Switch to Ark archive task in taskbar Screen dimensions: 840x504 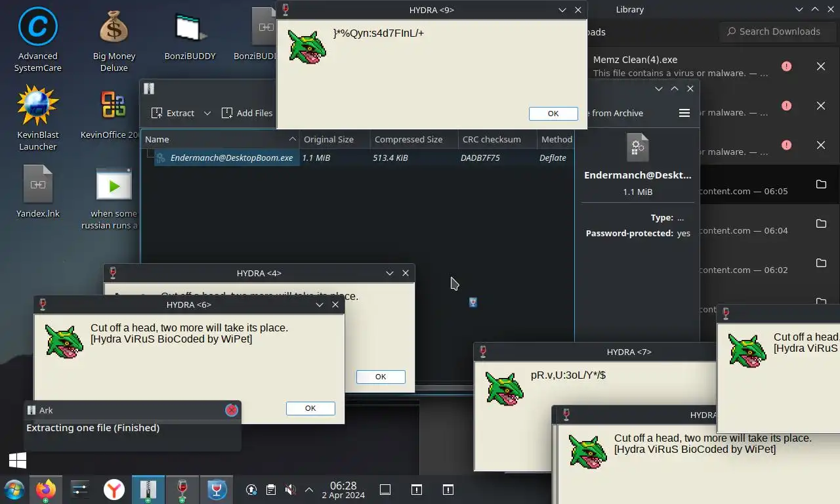pyautogui.click(x=148, y=490)
